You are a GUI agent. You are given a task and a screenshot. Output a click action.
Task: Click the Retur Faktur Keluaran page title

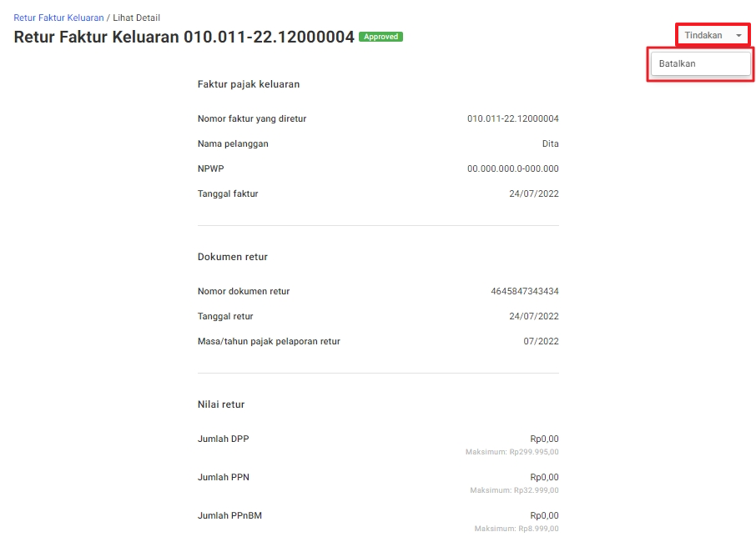(x=184, y=37)
